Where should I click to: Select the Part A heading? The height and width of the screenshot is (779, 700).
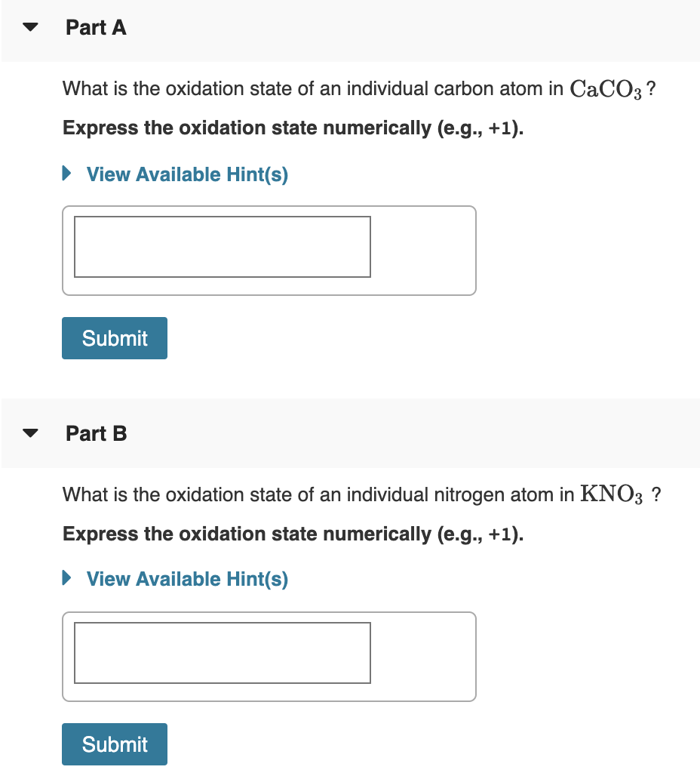point(96,27)
